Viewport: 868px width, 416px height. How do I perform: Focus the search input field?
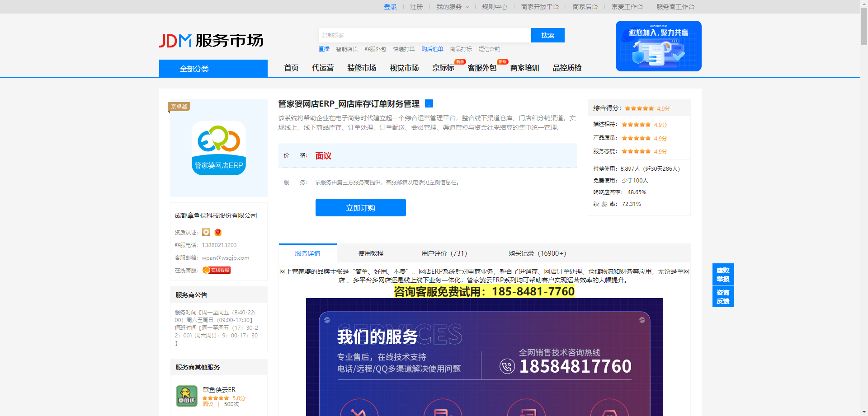coord(425,35)
